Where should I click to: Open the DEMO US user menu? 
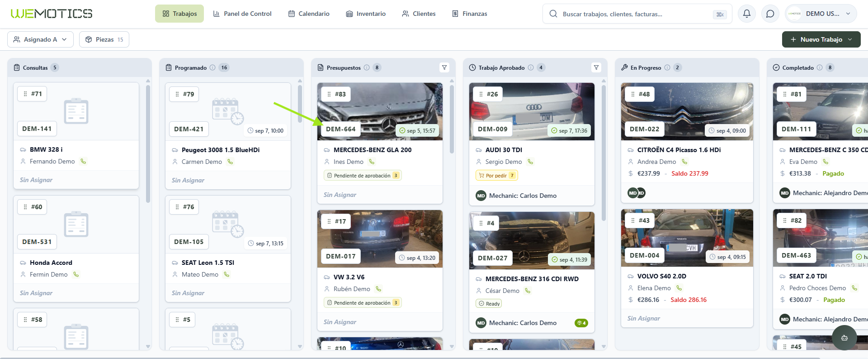pos(821,14)
